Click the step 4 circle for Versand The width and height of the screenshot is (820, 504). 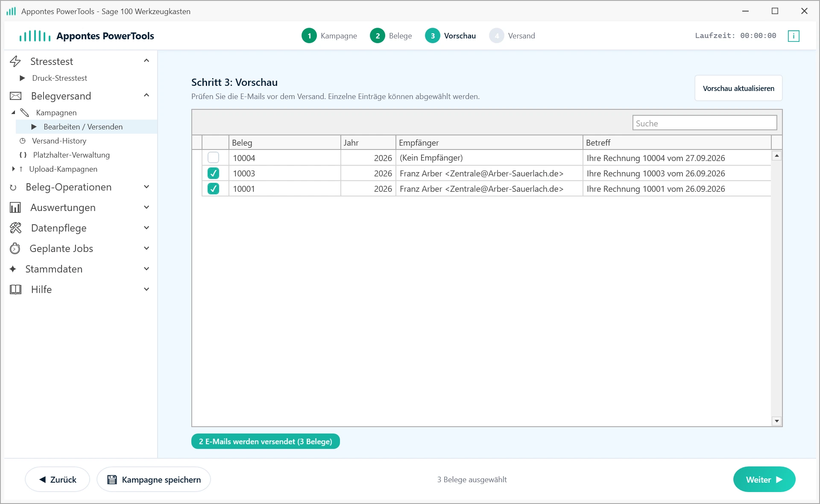pyautogui.click(x=497, y=36)
